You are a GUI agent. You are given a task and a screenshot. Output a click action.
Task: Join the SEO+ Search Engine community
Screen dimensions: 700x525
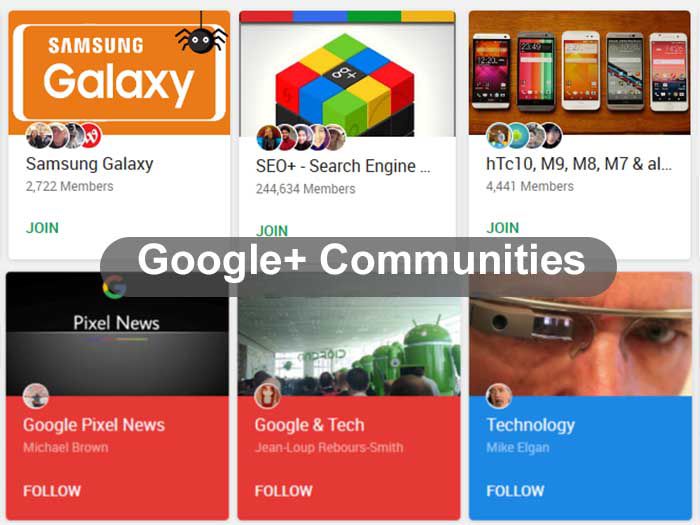pyautogui.click(x=271, y=230)
